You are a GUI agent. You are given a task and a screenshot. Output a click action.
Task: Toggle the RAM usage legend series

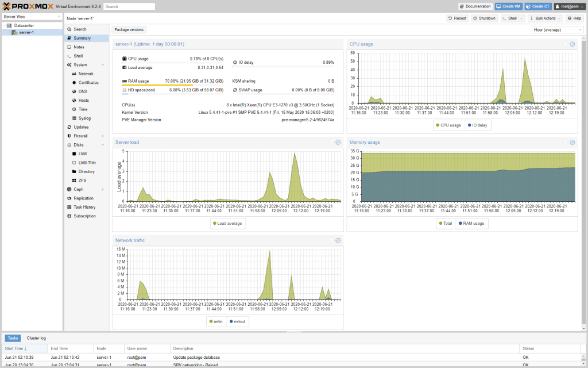coord(471,224)
